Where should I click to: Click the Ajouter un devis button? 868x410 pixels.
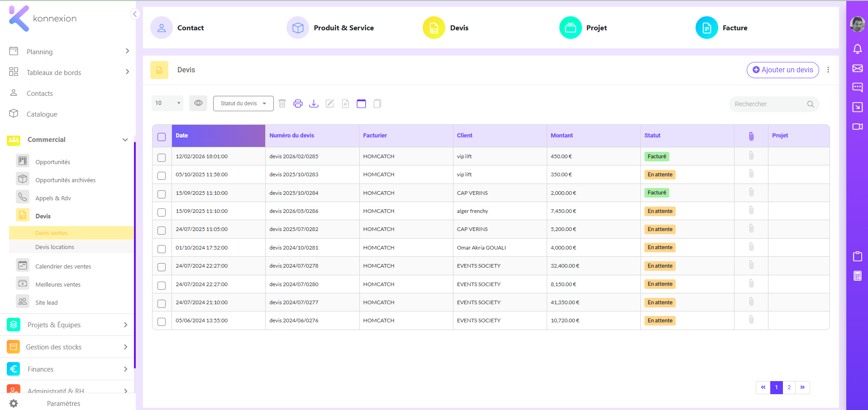click(x=782, y=70)
